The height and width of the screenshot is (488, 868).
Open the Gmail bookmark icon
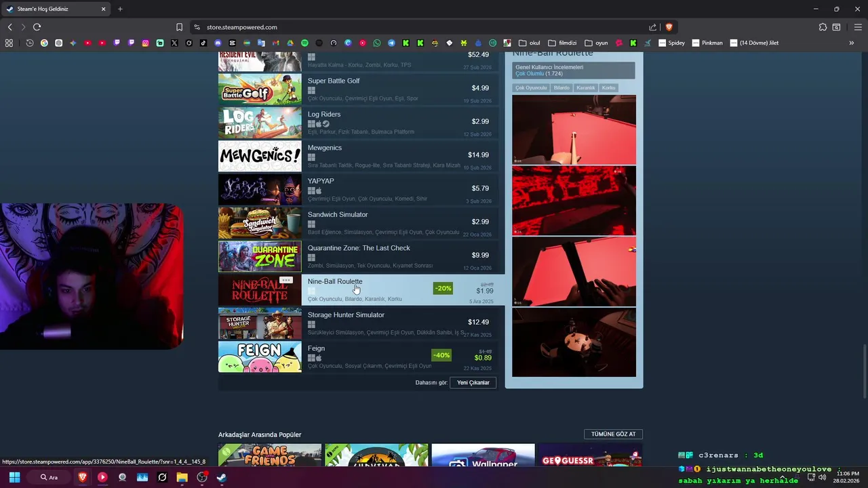click(x=276, y=43)
